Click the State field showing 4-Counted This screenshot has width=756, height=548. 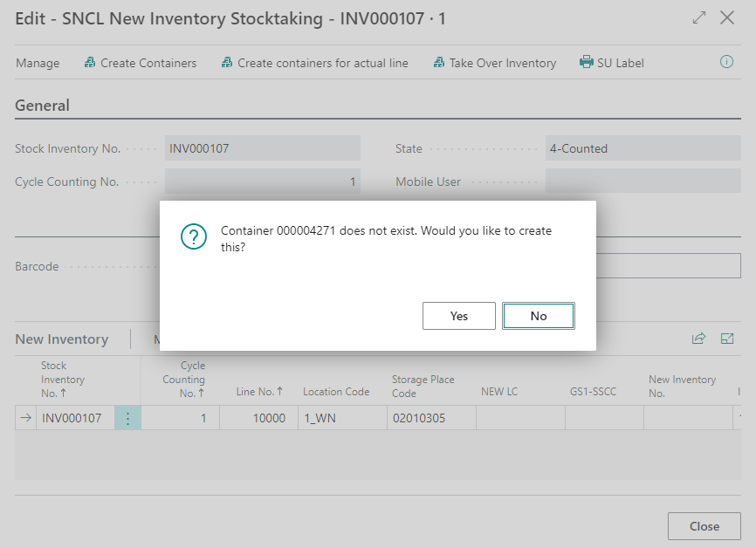coord(643,148)
